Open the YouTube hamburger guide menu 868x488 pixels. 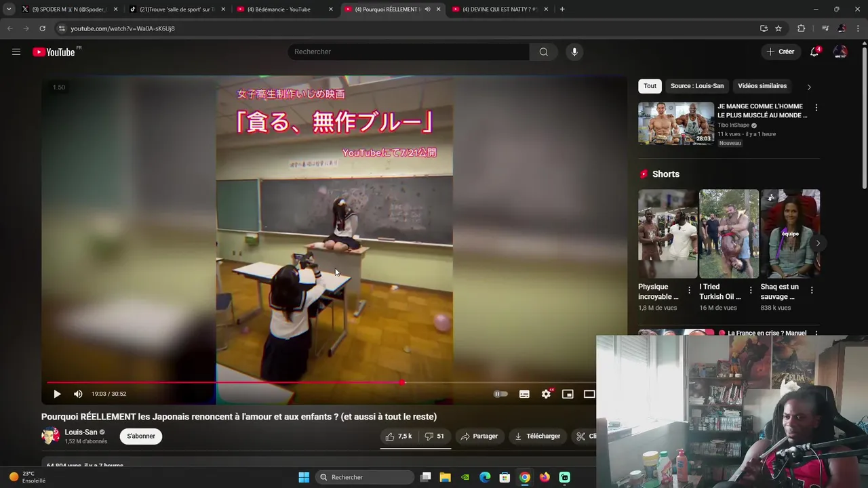pos(16,52)
